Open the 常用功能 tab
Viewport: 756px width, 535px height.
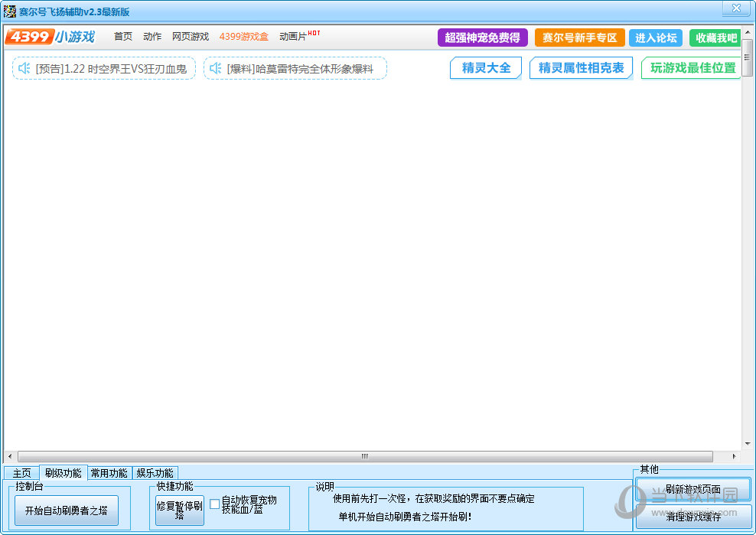pyautogui.click(x=109, y=473)
